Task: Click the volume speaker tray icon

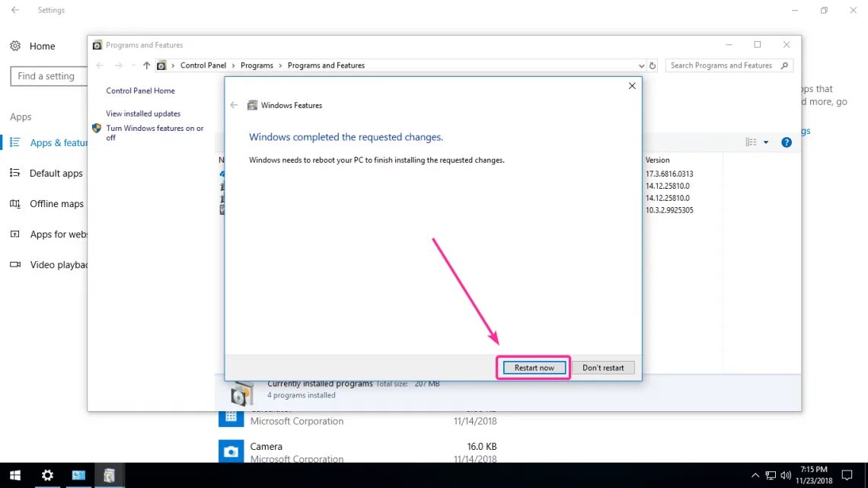Action: tap(786, 475)
